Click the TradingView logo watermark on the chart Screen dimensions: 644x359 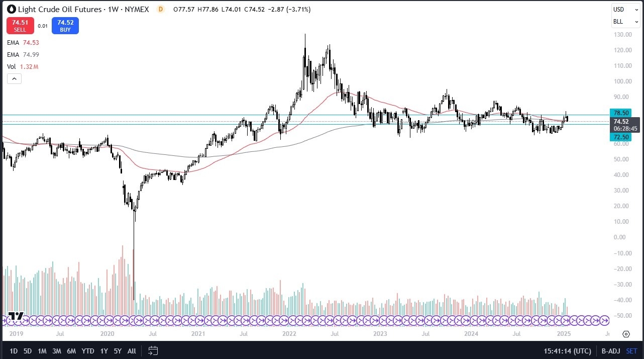tap(15, 317)
